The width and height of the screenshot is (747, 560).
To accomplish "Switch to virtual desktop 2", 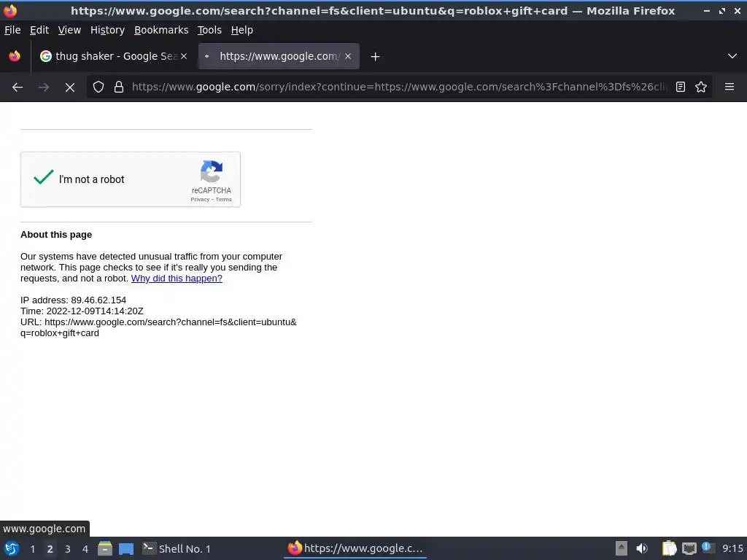I will pos(50,549).
